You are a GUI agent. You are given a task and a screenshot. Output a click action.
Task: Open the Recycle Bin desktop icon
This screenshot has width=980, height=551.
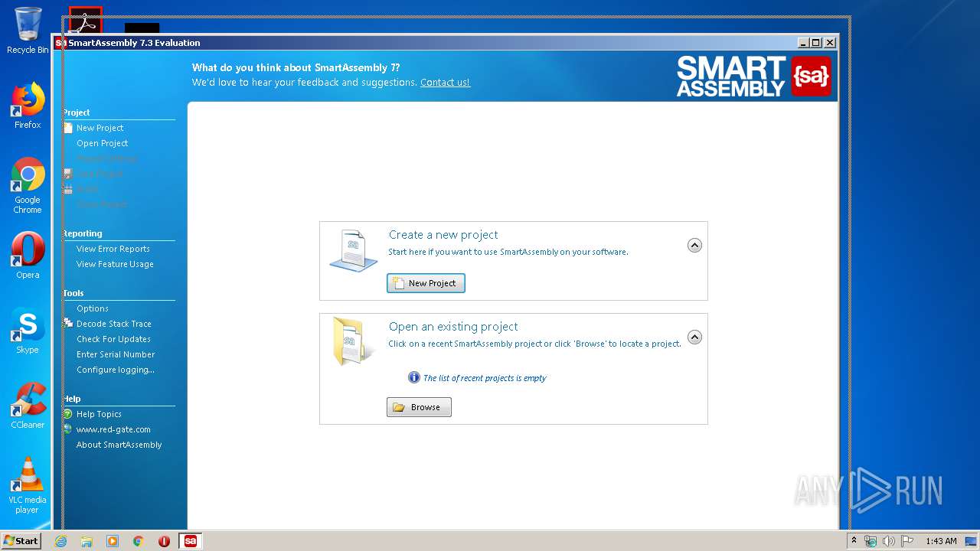pyautogui.click(x=28, y=30)
